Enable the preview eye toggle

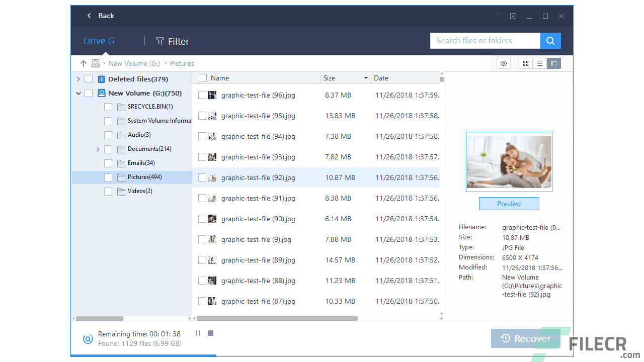(503, 63)
